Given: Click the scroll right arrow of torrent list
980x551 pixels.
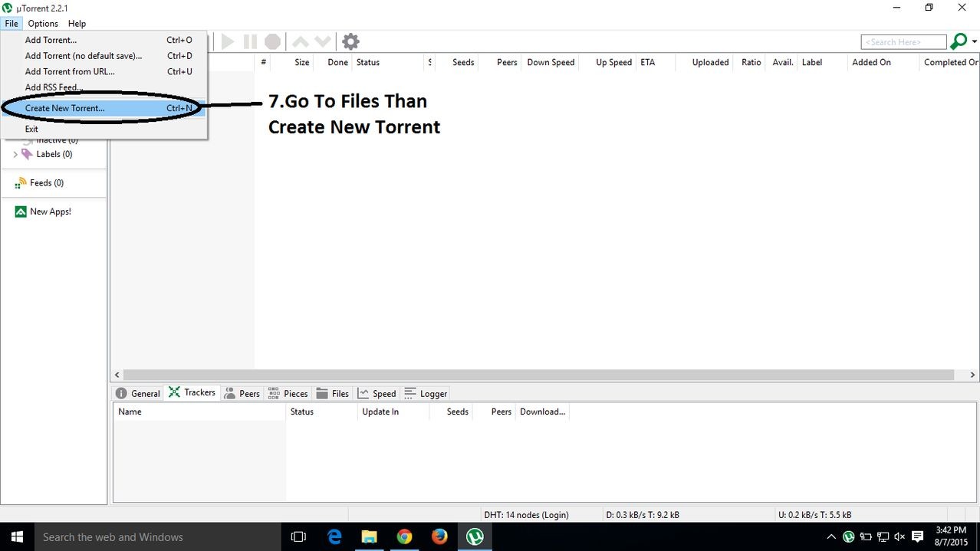Looking at the screenshot, I should pos(973,376).
